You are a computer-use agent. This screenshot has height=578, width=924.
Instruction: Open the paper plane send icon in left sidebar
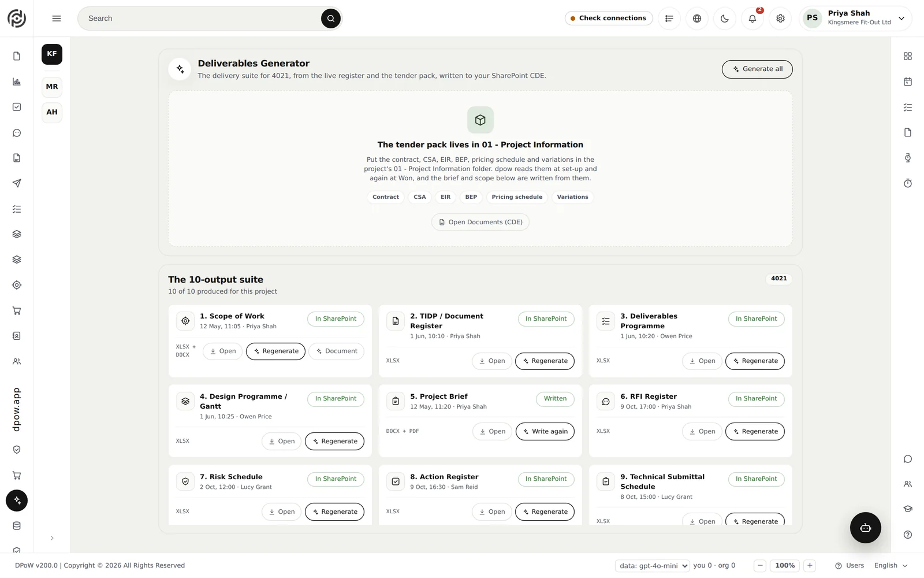17,183
